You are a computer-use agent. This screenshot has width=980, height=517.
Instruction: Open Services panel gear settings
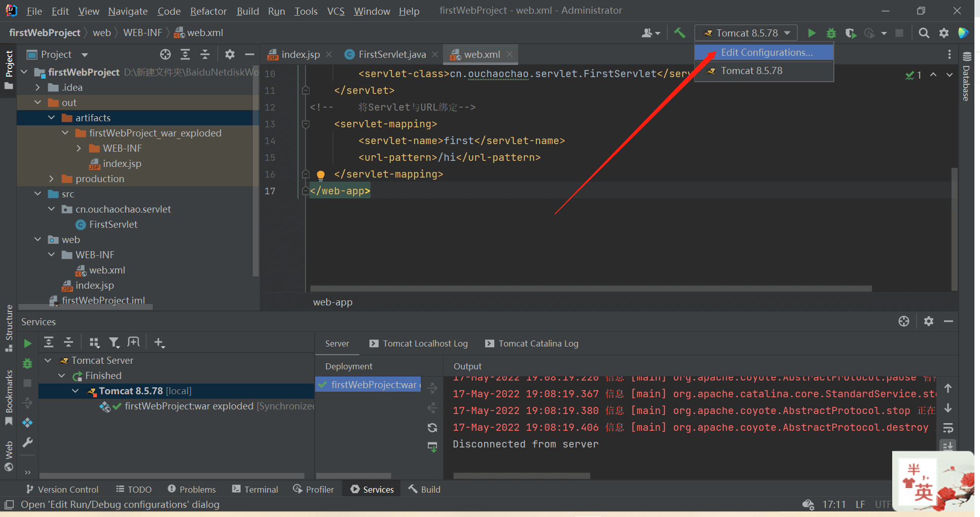(x=929, y=321)
